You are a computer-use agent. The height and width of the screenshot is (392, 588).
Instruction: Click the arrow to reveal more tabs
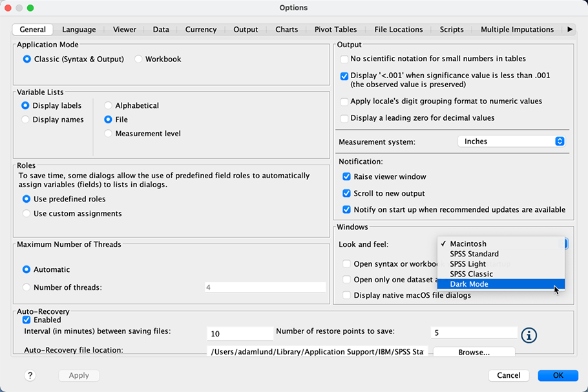(x=571, y=29)
